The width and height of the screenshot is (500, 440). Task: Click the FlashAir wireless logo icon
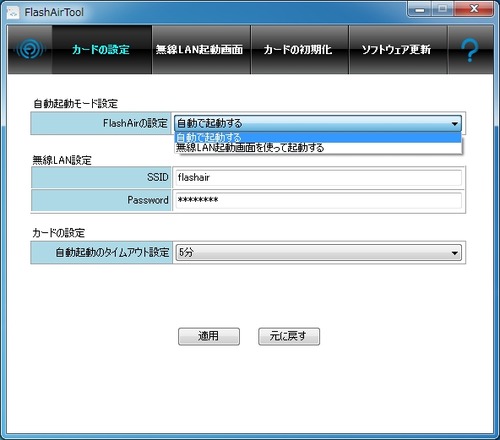click(x=30, y=50)
